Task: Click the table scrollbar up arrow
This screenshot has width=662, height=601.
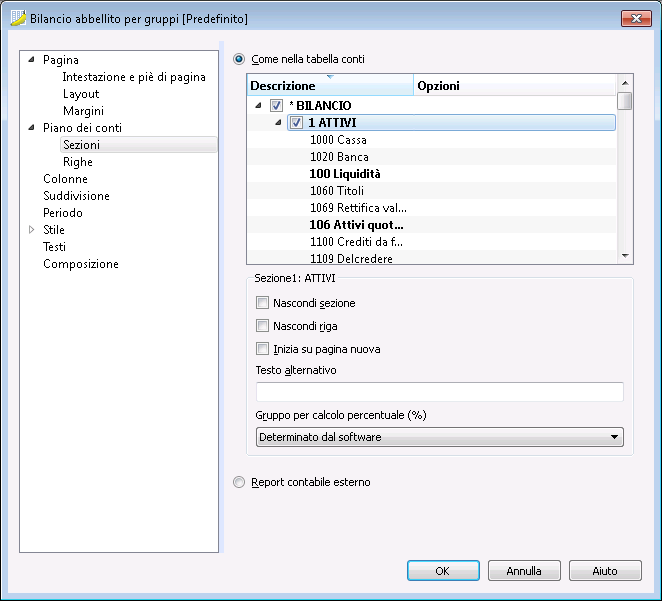Action: click(x=625, y=83)
